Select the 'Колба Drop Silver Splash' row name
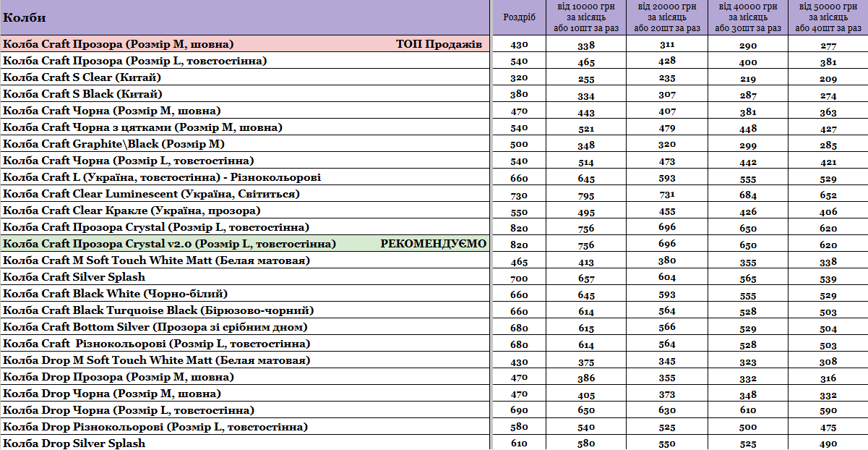The height and width of the screenshot is (450, 868). click(74, 443)
